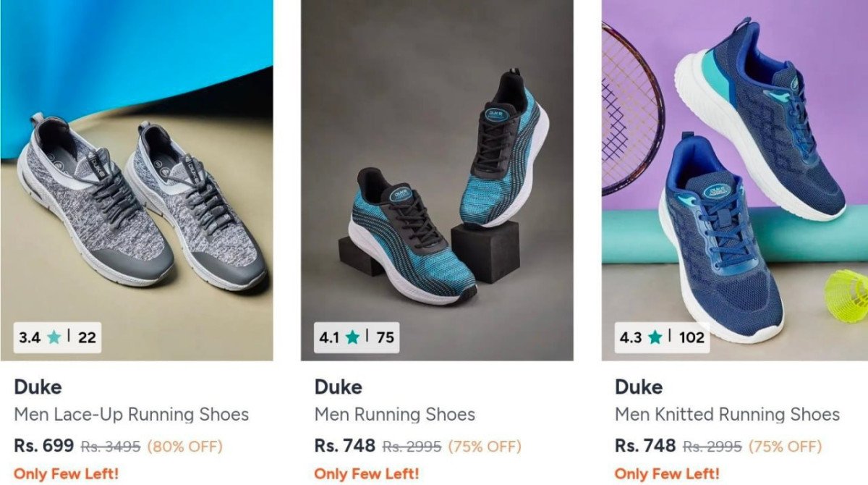Image resolution: width=868 pixels, height=485 pixels.
Task: Click the 4.1 rating star icon
Action: click(353, 337)
